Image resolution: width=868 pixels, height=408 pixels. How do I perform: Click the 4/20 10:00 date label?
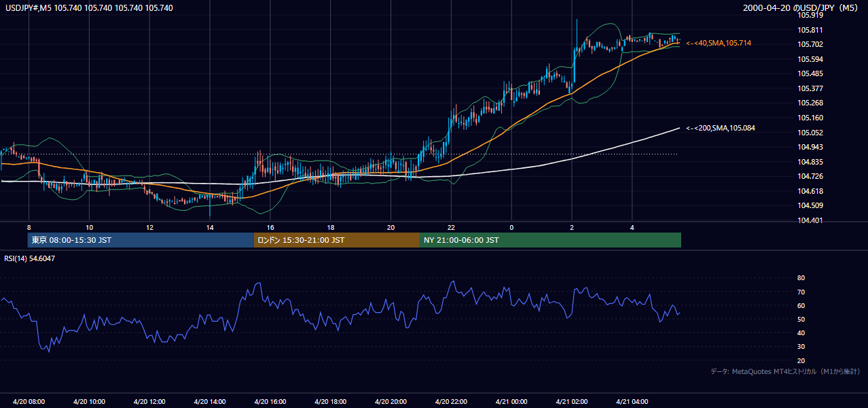(x=89, y=401)
